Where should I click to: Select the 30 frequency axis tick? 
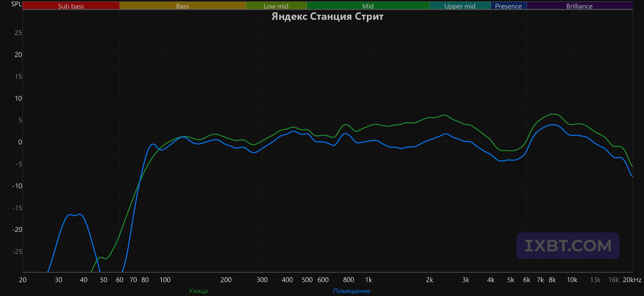[58, 280]
